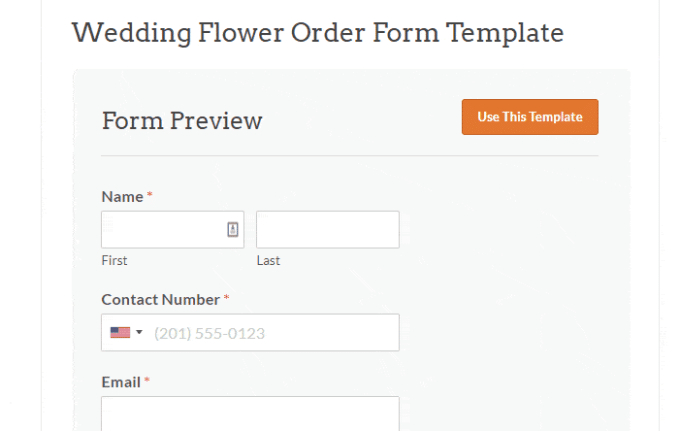Click the (201) 555-0123 placeholder text
This screenshot has height=431, width=680.
(x=209, y=333)
